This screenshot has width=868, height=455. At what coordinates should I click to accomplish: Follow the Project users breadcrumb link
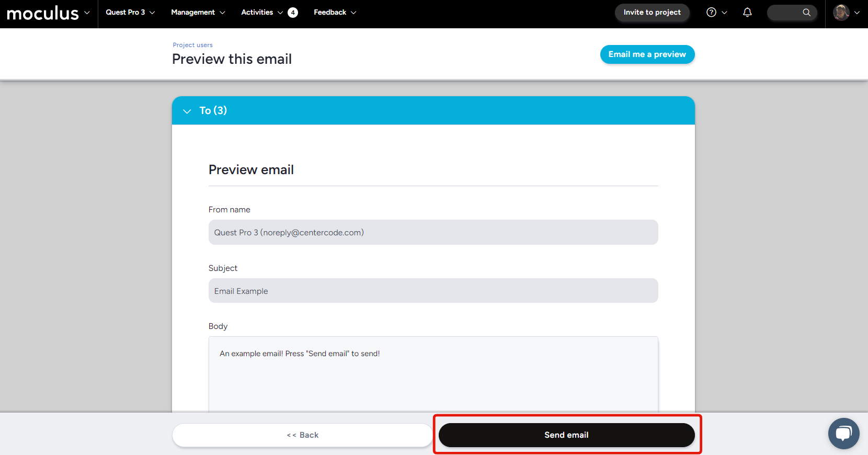point(192,45)
